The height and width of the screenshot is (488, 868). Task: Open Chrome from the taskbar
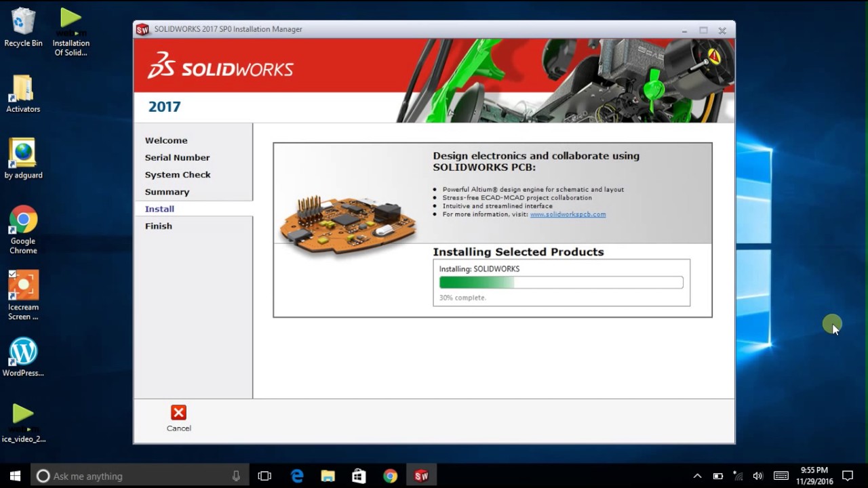coord(390,476)
